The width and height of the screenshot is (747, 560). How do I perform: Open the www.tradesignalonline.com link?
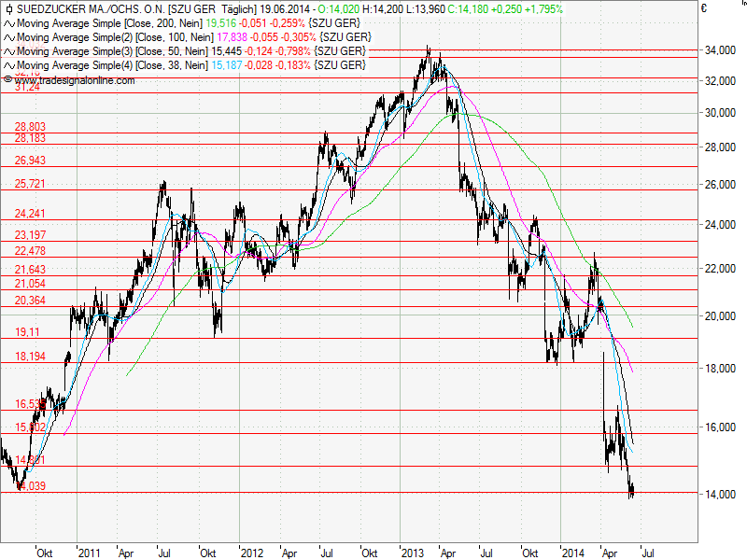coord(72,79)
